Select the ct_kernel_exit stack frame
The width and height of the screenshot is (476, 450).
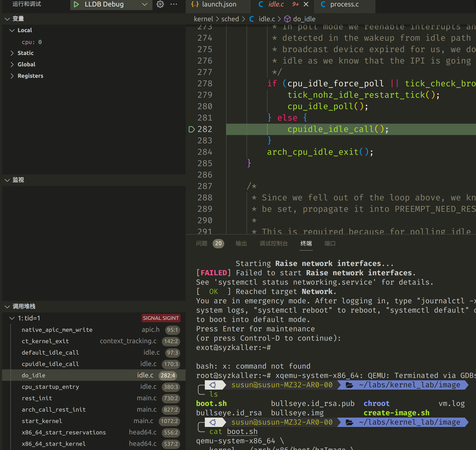point(94,341)
